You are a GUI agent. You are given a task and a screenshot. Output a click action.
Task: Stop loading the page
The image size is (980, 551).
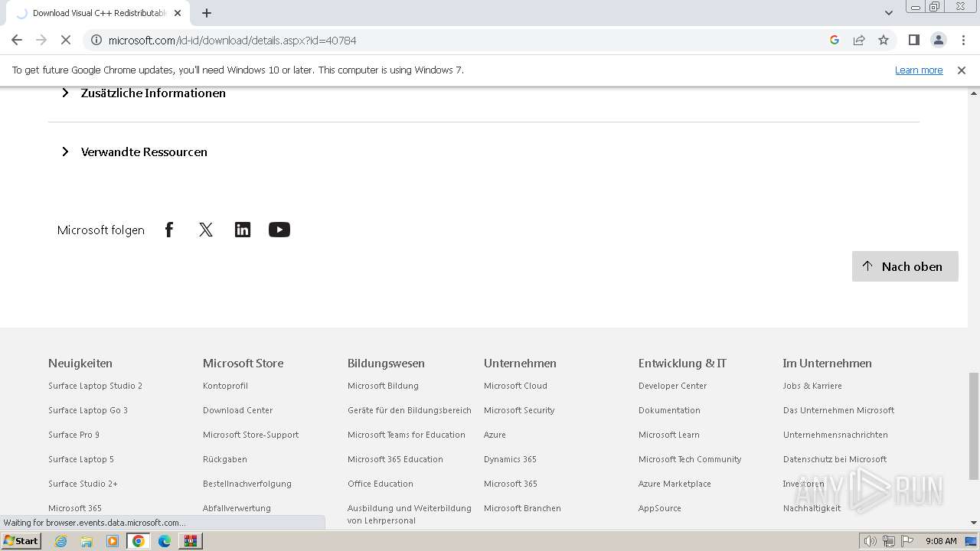[66, 40]
